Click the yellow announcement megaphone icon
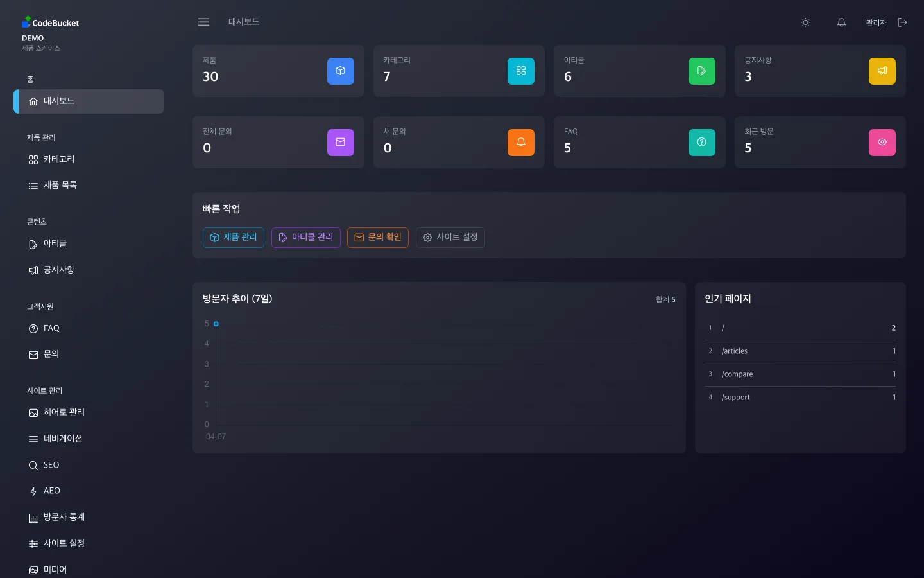The image size is (924, 578). (x=882, y=71)
